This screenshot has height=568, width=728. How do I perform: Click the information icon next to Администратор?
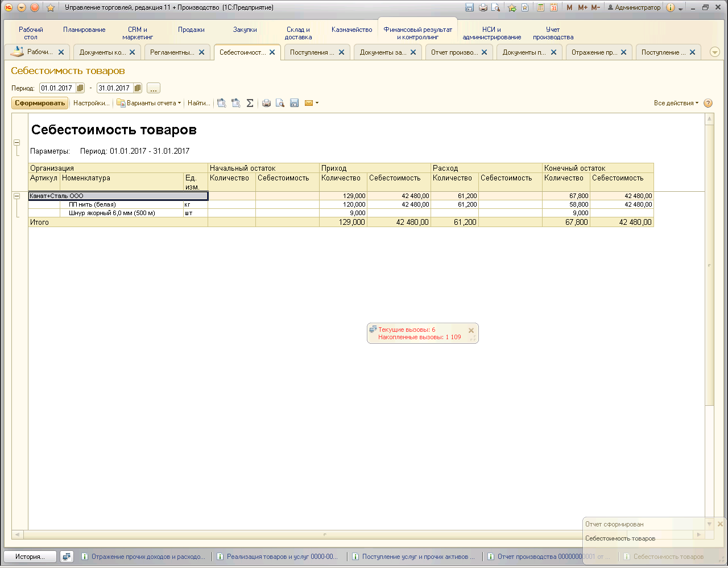coord(670,7)
